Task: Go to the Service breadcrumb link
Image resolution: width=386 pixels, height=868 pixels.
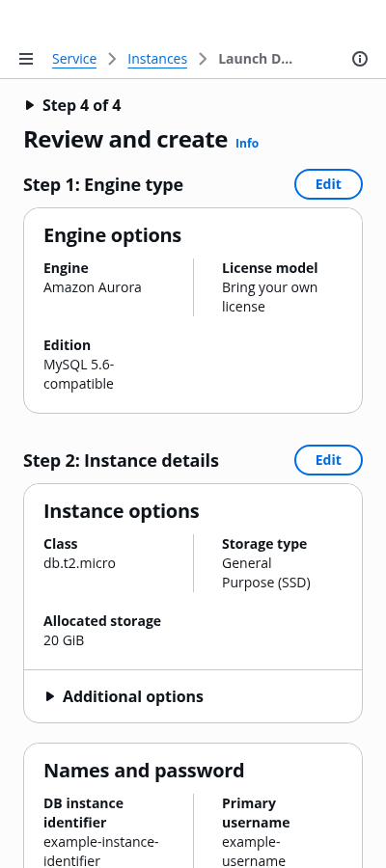Action: 74,59
